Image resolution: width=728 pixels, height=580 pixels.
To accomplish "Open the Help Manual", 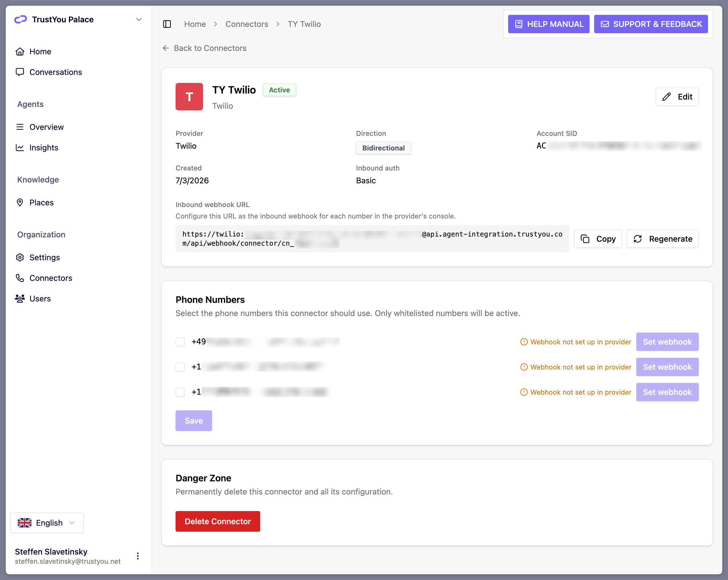I will tap(549, 24).
